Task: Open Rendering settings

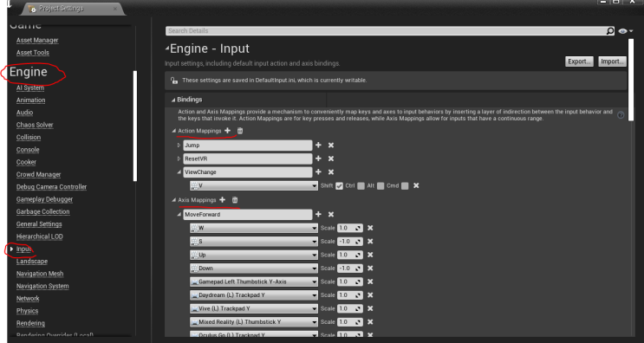Action: (x=30, y=323)
